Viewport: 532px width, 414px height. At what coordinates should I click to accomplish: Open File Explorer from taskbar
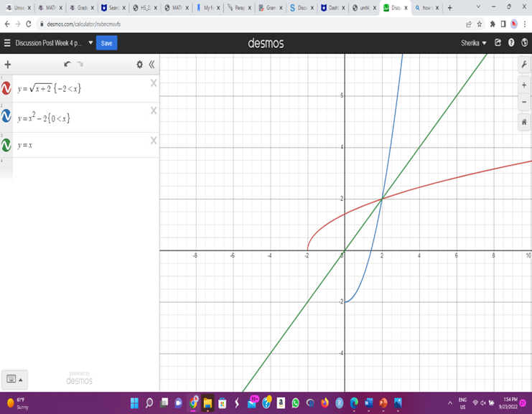(x=207, y=403)
